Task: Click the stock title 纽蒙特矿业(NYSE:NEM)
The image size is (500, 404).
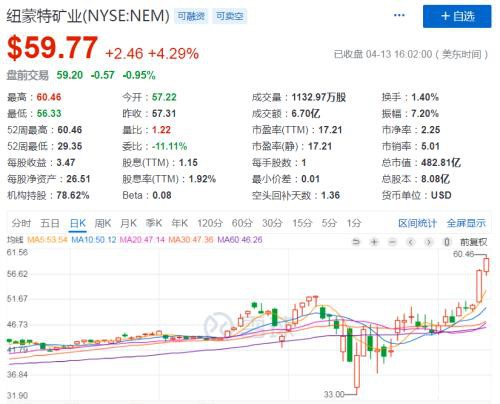Action: 88,16
